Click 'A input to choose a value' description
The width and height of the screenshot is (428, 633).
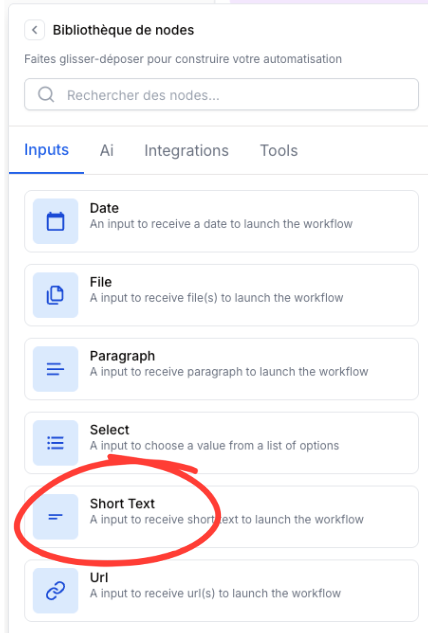(x=214, y=445)
